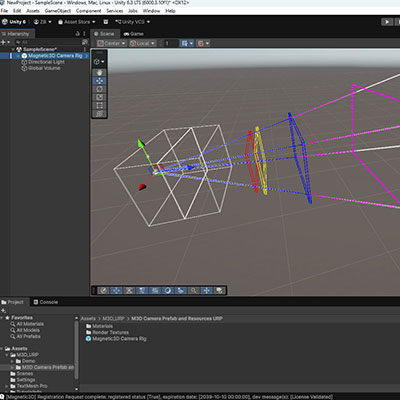Open the Local handle rotation dropdown

click(x=142, y=43)
